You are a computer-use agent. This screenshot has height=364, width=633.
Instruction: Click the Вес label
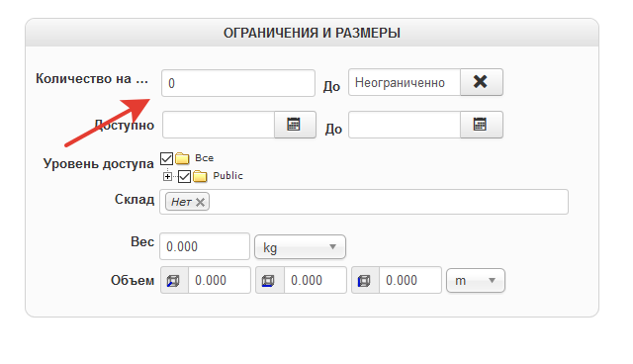(x=142, y=241)
